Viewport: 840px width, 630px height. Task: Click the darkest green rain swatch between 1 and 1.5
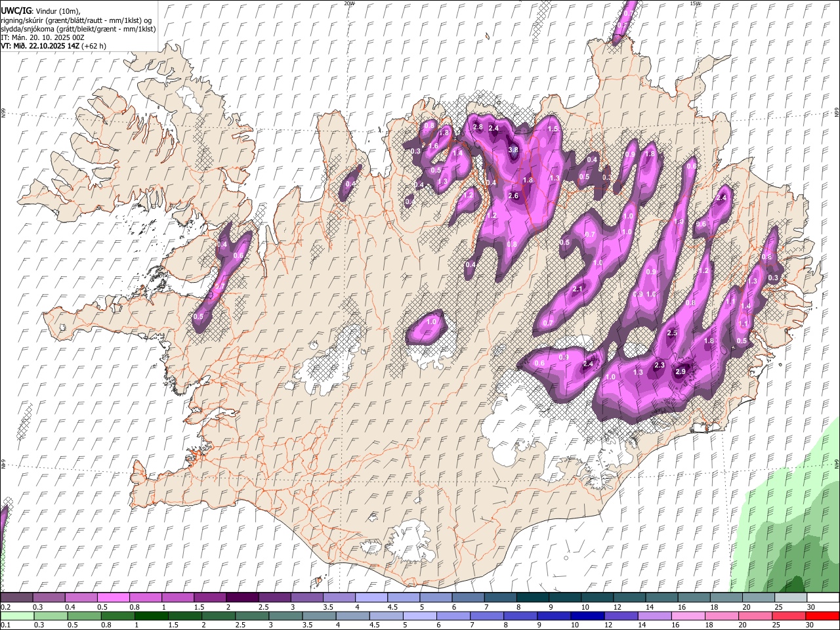(152, 616)
